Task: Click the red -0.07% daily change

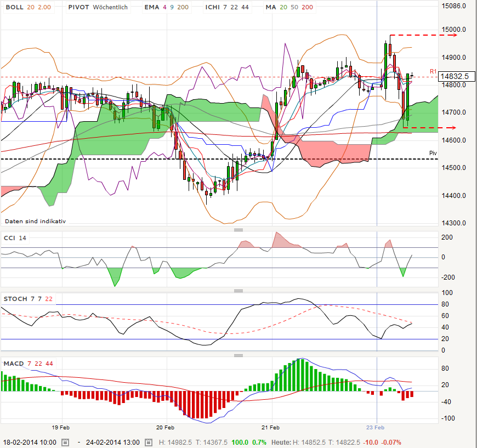Action: [391, 442]
